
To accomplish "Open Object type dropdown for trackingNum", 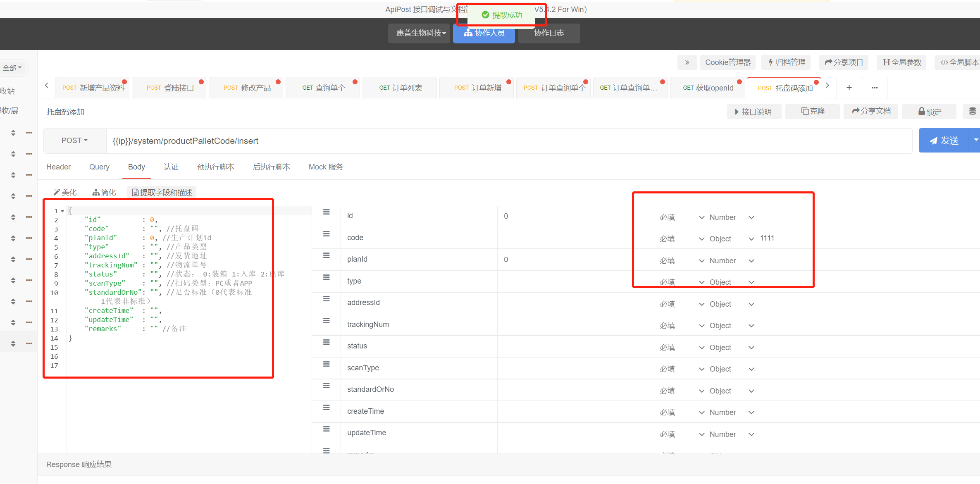I will coord(732,326).
